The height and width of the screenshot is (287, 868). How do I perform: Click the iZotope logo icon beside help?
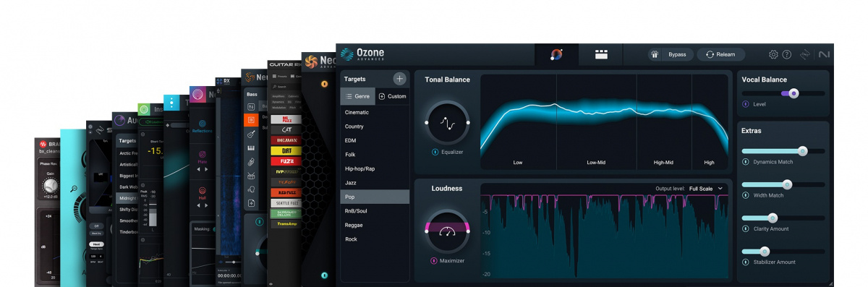[x=805, y=54]
